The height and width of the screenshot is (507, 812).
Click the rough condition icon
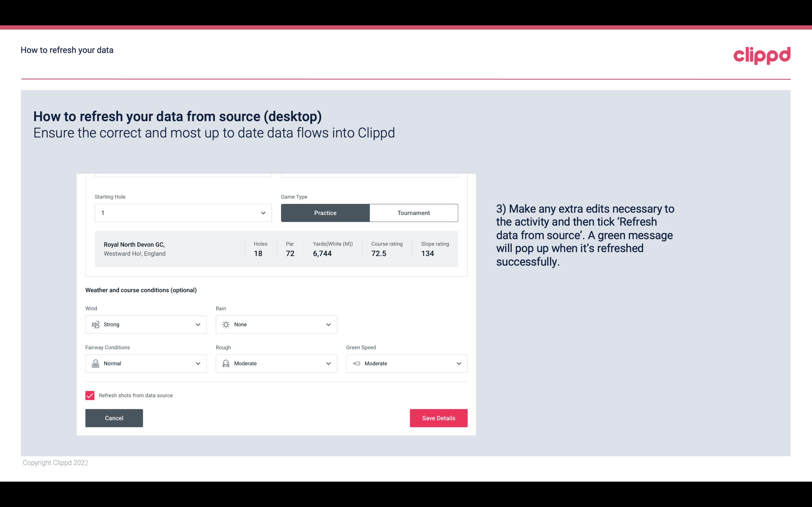[x=226, y=363]
